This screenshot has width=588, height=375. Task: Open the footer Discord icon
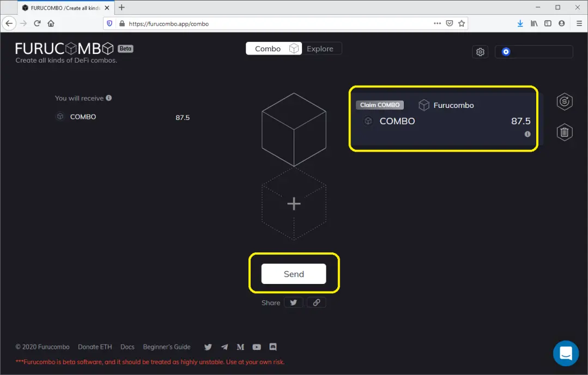click(x=273, y=347)
